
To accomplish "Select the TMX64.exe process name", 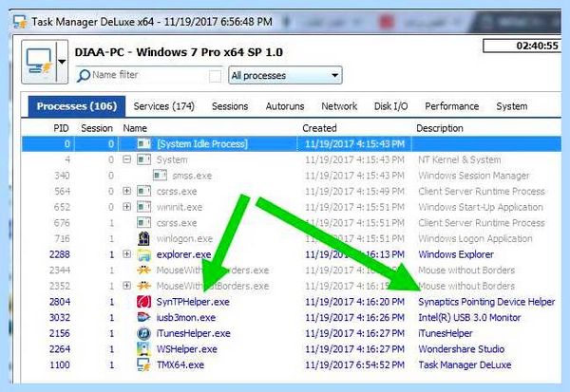I will 180,364.
